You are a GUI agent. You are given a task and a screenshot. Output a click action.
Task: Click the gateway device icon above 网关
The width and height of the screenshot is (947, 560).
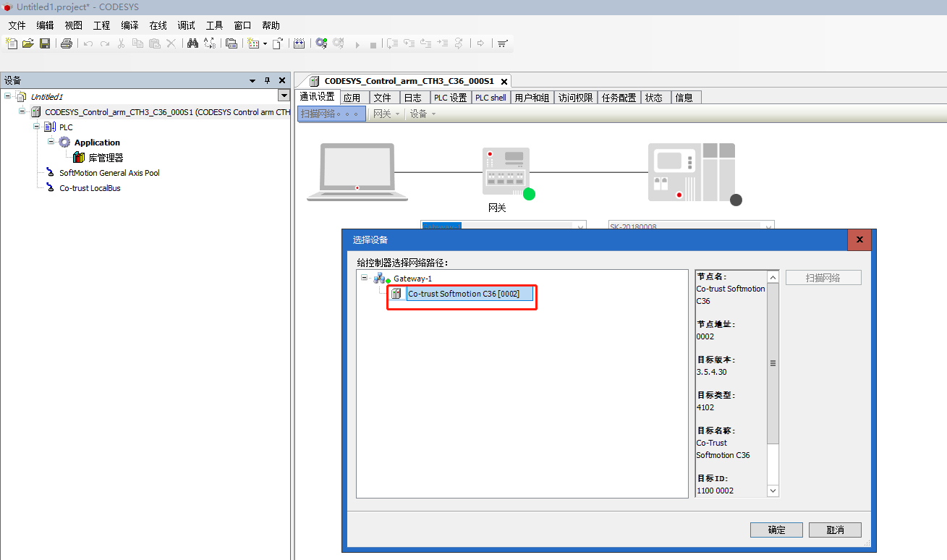506,171
